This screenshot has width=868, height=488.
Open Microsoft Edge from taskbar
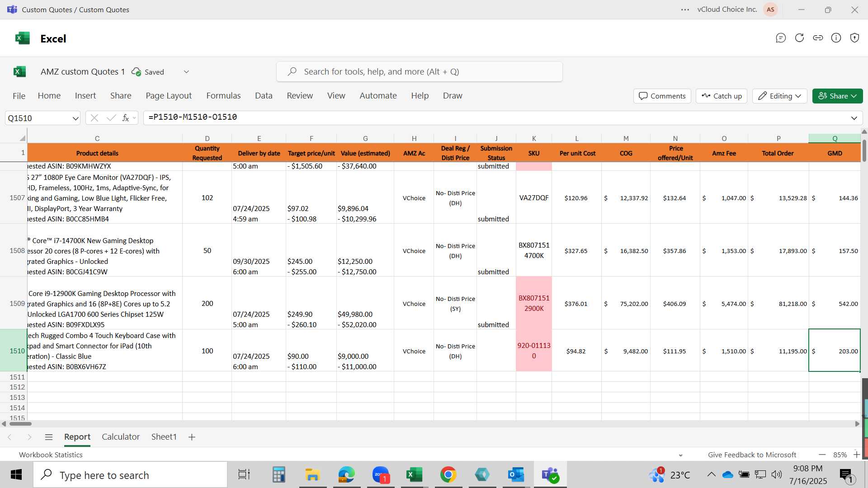coord(347,475)
